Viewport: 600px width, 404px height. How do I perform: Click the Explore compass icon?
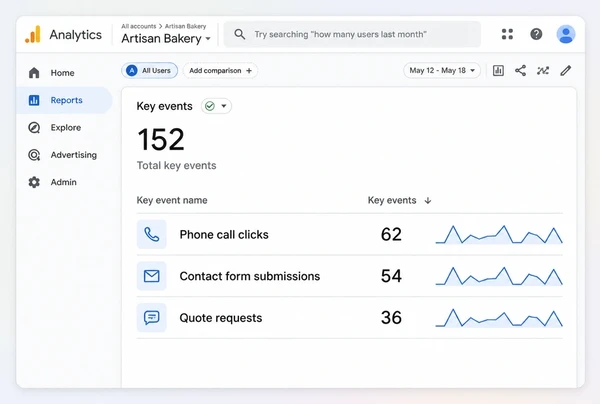coord(34,127)
